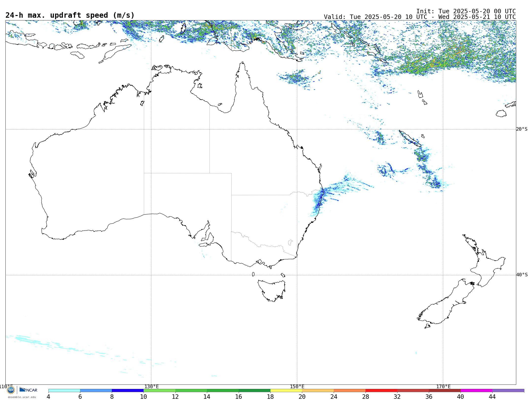Click the light green 10–12 colorbar segment
The image size is (532, 400).
[x=159, y=391]
